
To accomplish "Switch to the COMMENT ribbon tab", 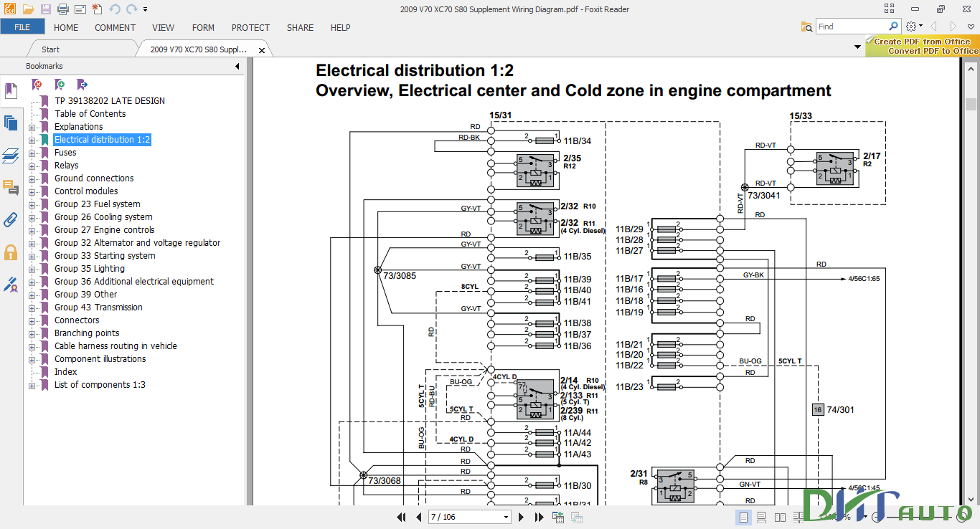I will click(x=115, y=27).
